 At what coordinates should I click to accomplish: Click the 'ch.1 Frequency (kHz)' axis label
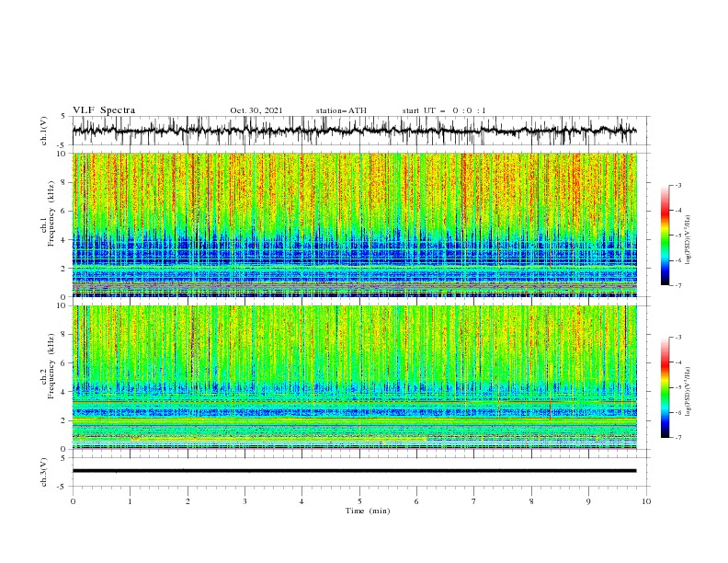pyautogui.click(x=48, y=214)
